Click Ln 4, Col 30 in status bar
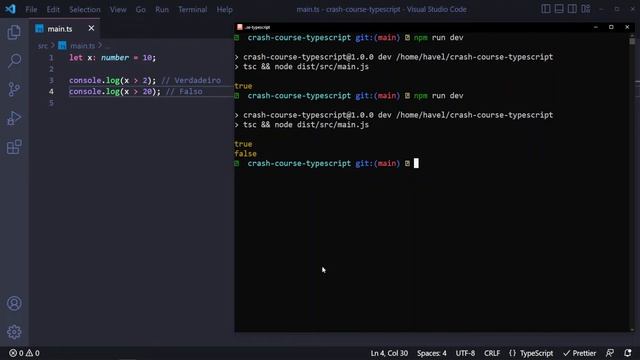 tap(389, 353)
